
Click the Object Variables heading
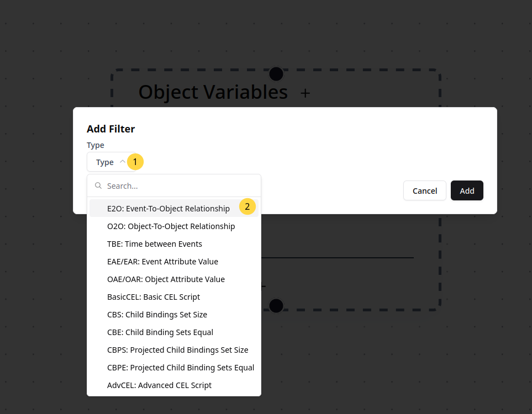click(213, 92)
